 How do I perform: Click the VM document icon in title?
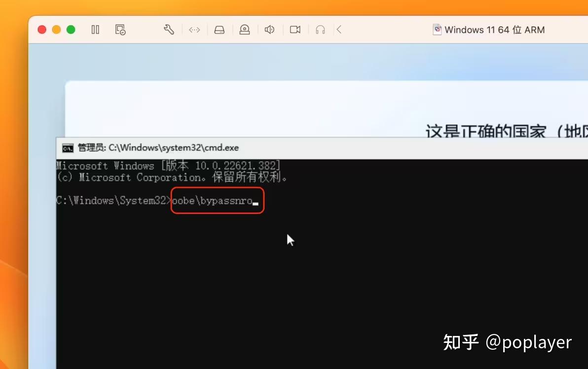pos(437,30)
